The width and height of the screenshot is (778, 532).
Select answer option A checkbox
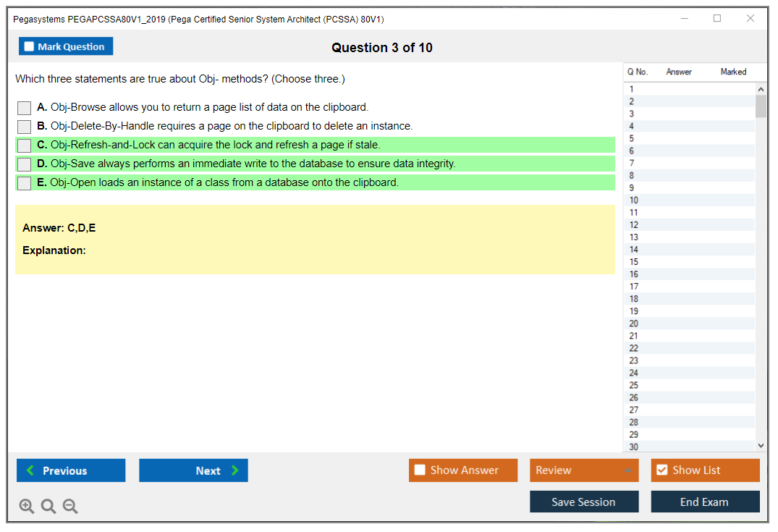24,108
